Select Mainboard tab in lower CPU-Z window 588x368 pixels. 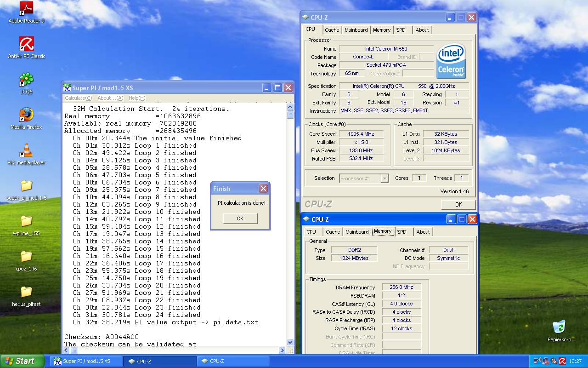[357, 232]
